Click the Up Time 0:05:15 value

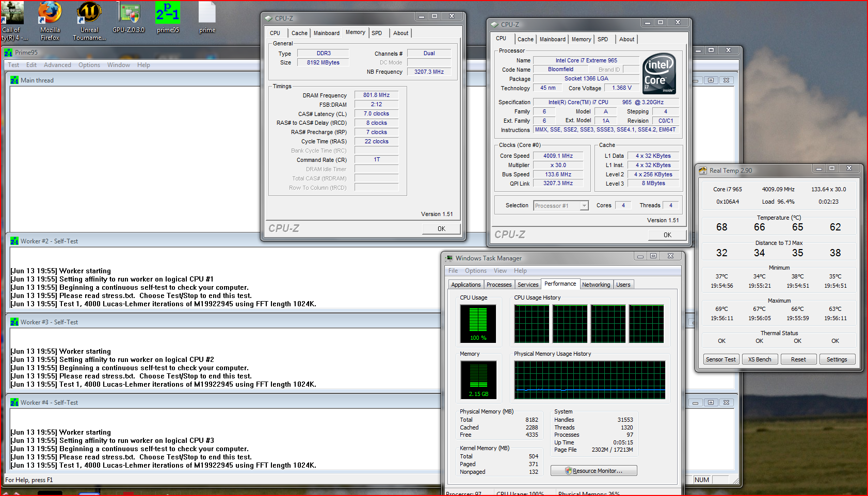pyautogui.click(x=623, y=443)
